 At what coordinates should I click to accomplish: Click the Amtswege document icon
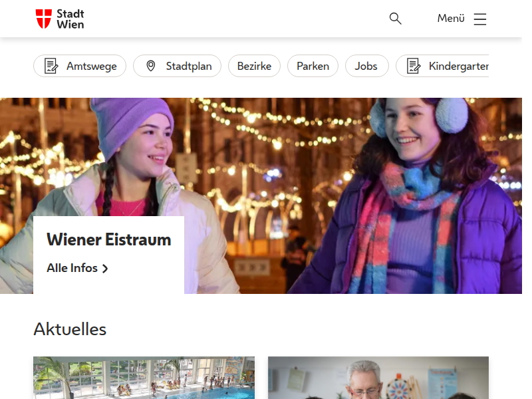tap(51, 66)
